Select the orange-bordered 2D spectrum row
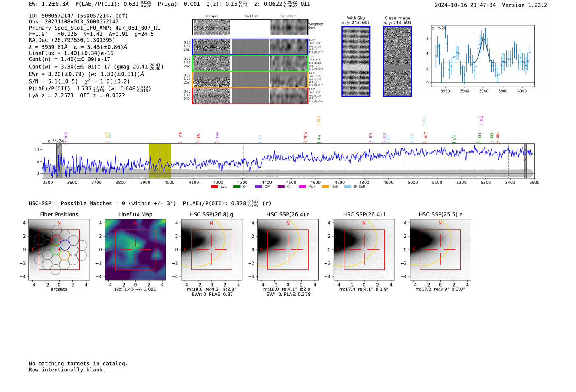The width and height of the screenshot is (576, 392). pyautogui.click(x=250, y=79)
